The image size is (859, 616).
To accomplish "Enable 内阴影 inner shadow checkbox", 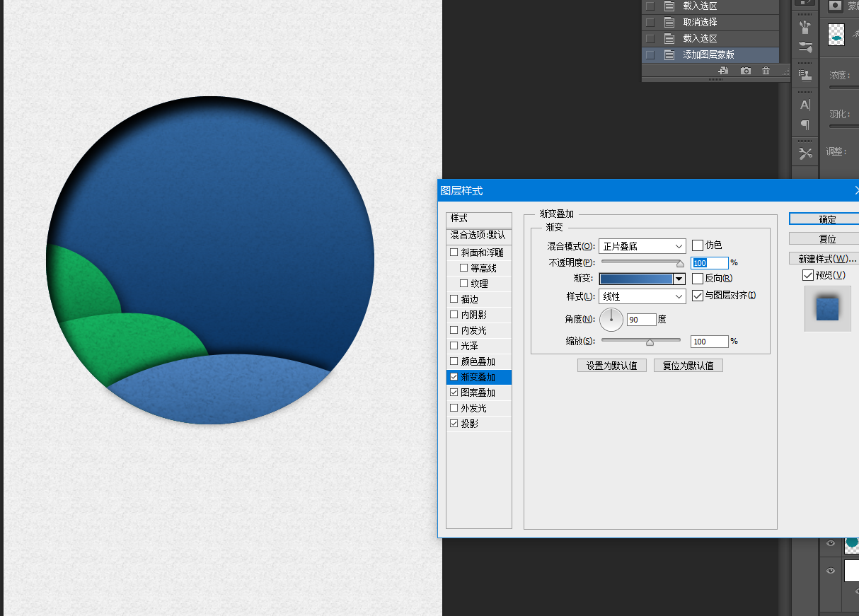I will click(x=454, y=315).
